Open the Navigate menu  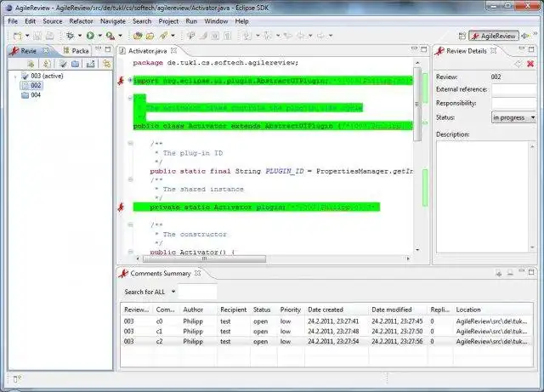click(113, 21)
